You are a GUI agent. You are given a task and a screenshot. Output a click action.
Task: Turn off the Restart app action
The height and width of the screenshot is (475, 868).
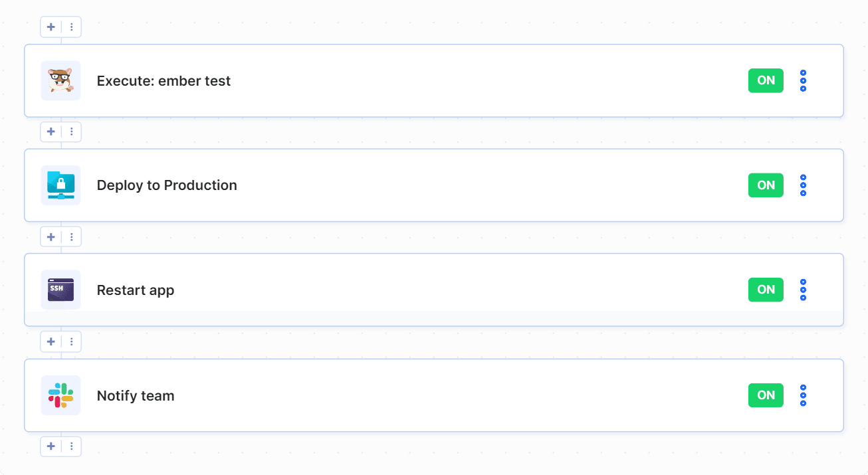(765, 290)
